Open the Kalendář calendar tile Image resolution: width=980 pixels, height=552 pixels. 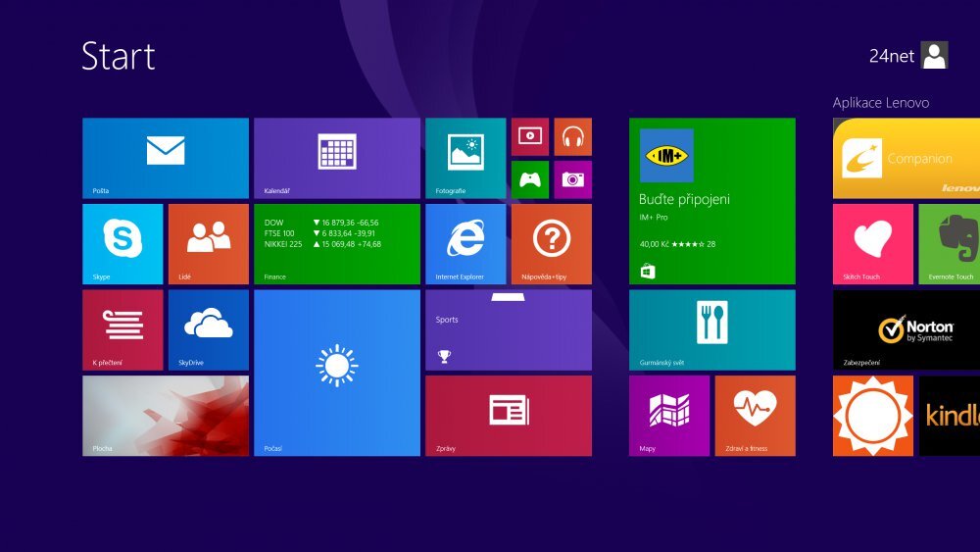click(336, 158)
